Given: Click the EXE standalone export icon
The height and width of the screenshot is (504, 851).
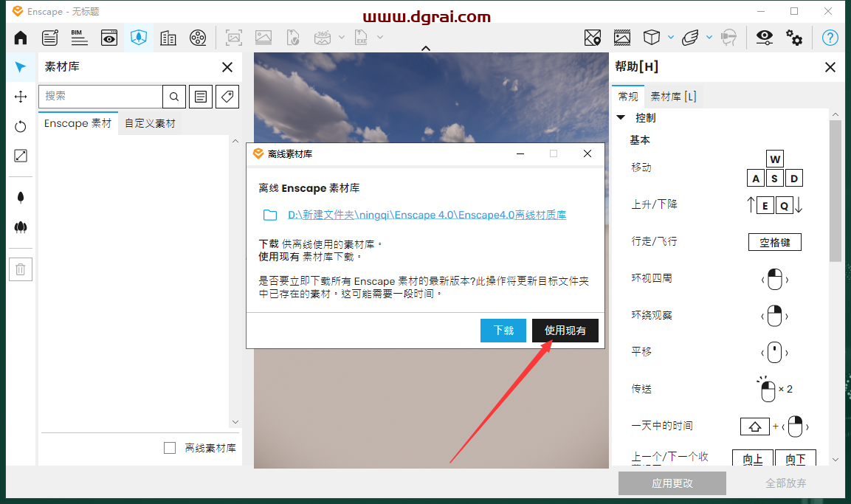Looking at the screenshot, I should (361, 38).
